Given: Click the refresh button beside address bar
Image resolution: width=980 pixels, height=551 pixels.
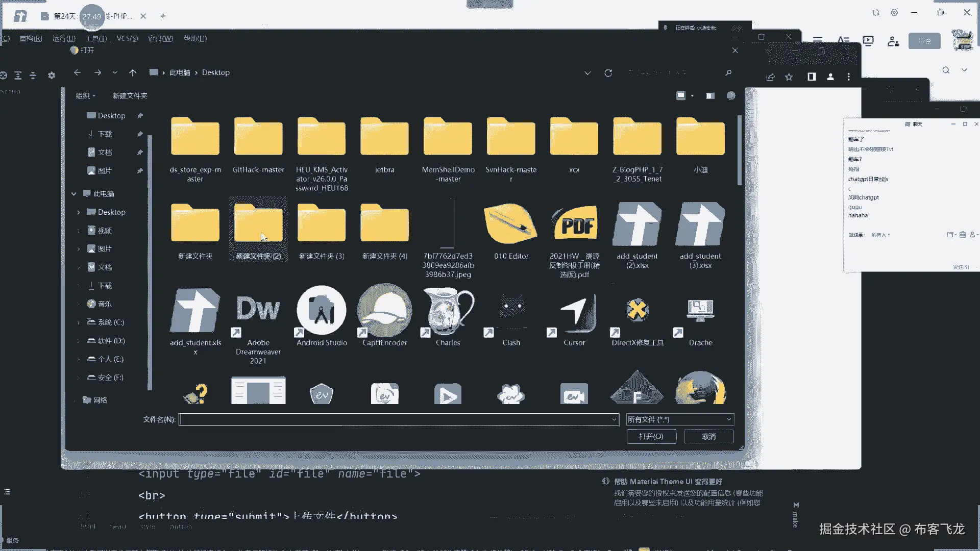Looking at the screenshot, I should coord(608,73).
